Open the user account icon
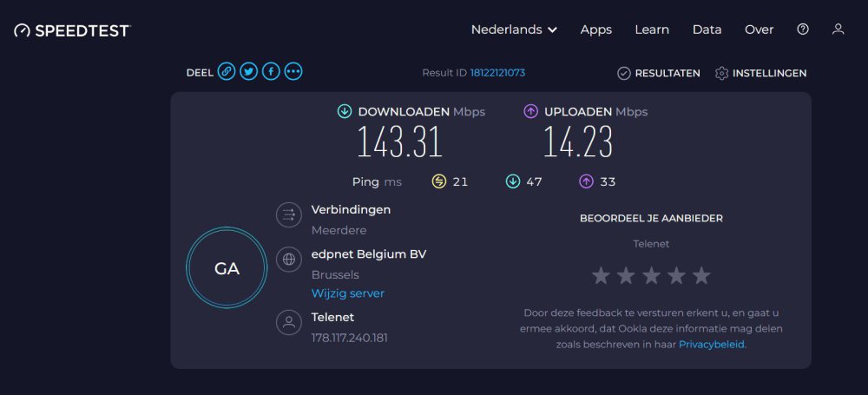Image resolution: width=868 pixels, height=395 pixels. [x=838, y=30]
